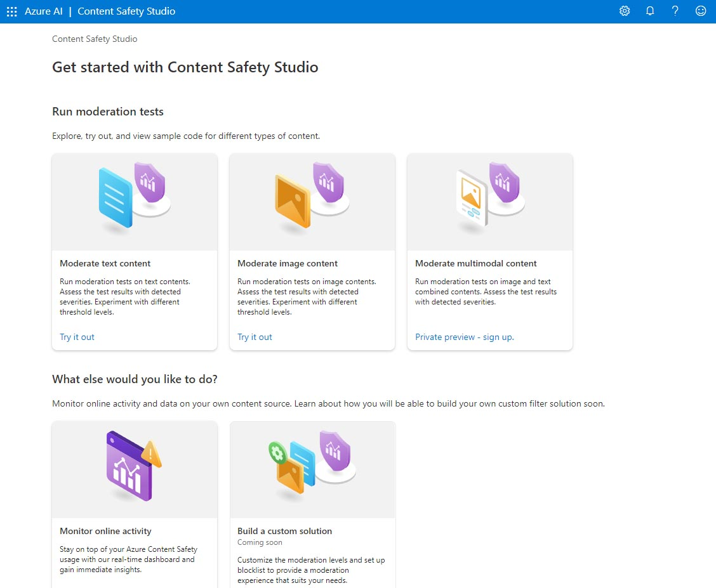Image resolution: width=716 pixels, height=588 pixels.
Task: Select the Moderate text content card title
Action: 105,263
